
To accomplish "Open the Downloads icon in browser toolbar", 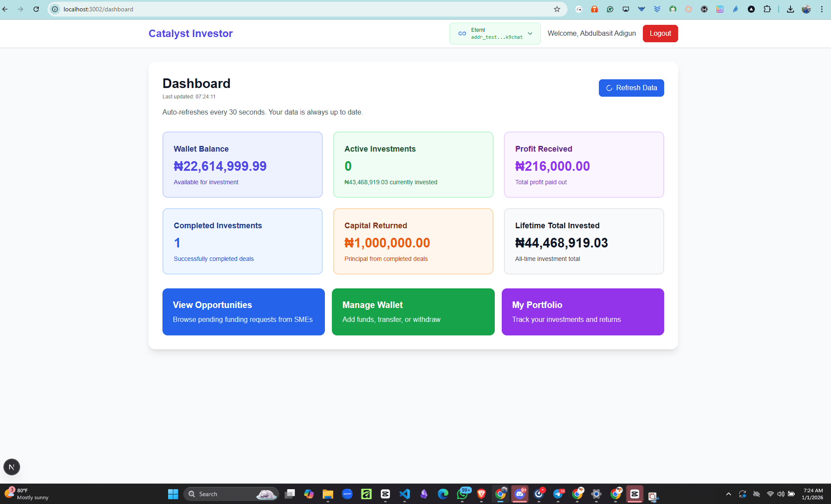I will [790, 9].
